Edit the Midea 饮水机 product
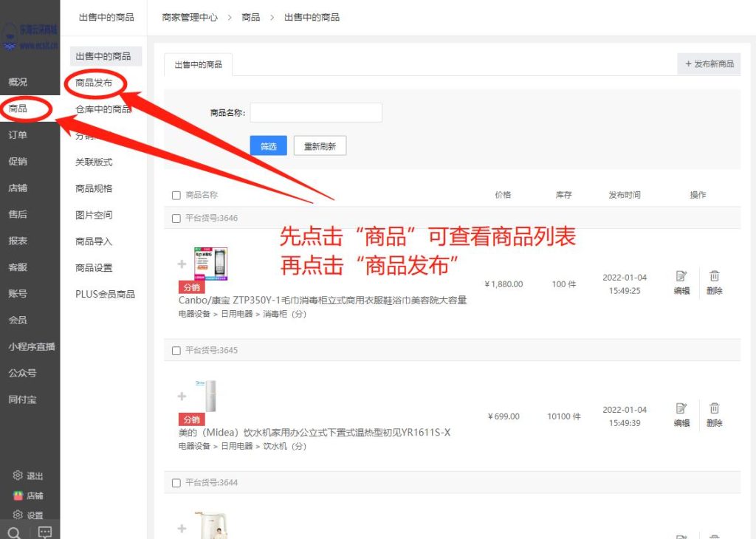Viewport: 756px width, 539px height. [680, 410]
